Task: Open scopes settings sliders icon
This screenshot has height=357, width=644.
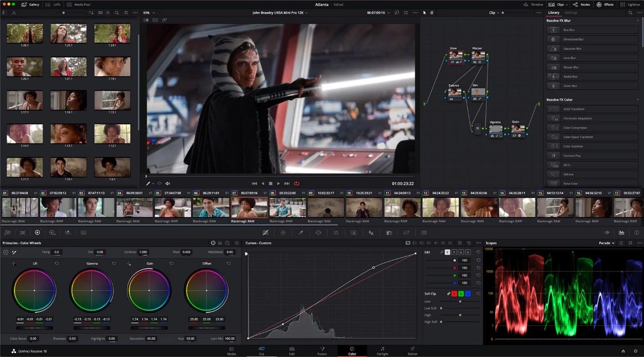Action: [x=621, y=243]
